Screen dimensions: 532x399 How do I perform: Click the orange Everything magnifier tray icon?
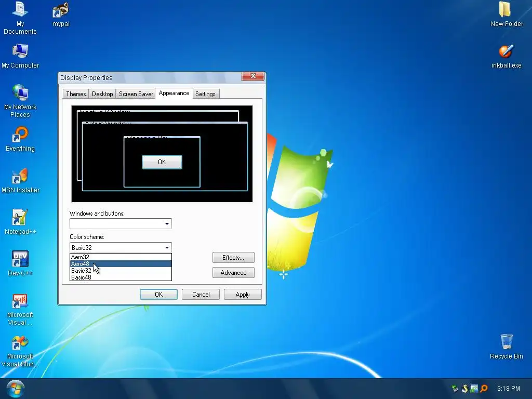484,389
